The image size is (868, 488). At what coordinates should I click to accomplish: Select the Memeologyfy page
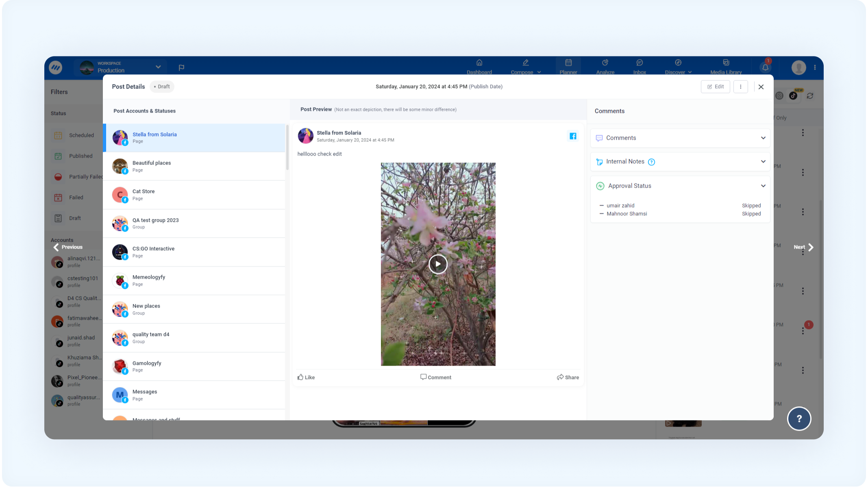coord(195,281)
